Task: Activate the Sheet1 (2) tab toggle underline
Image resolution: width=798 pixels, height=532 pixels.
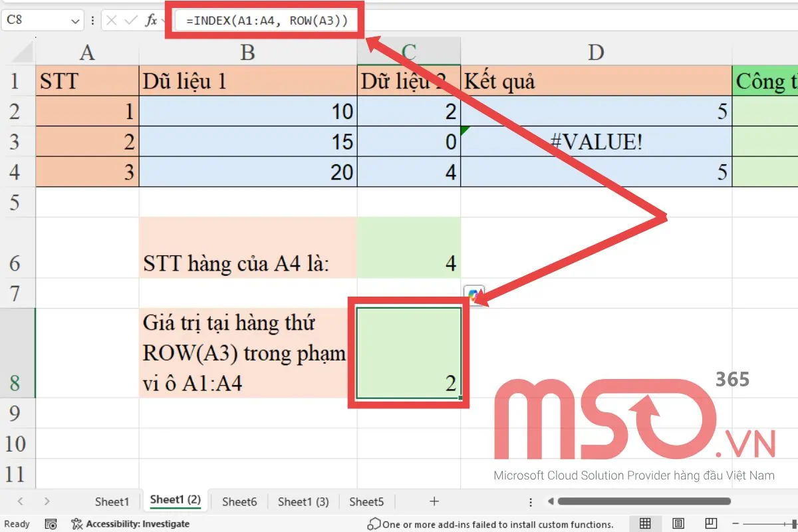Action: [x=174, y=501]
